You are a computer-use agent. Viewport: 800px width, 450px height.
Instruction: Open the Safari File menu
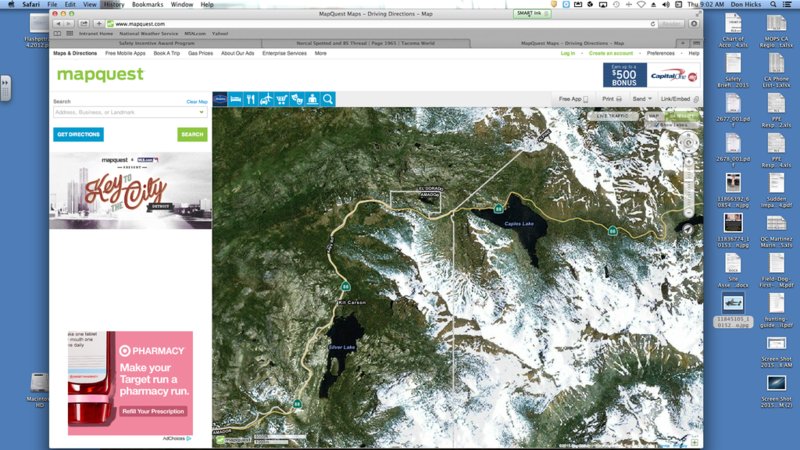52,4
